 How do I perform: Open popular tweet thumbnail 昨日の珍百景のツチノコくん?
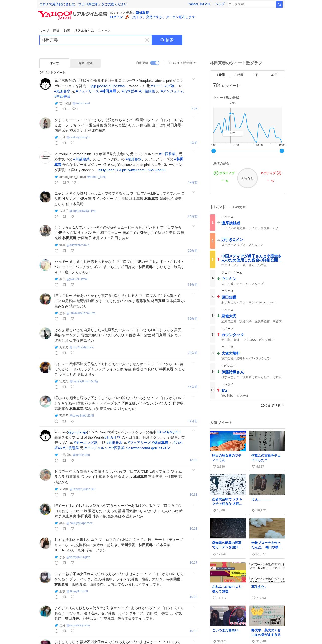[x=228, y=441]
